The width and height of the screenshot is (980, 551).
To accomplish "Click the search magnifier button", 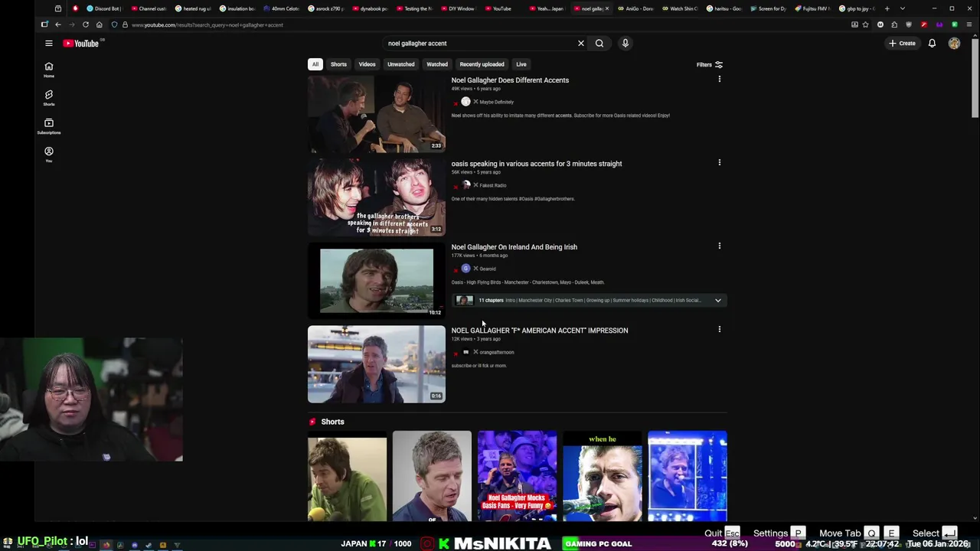I will (599, 44).
